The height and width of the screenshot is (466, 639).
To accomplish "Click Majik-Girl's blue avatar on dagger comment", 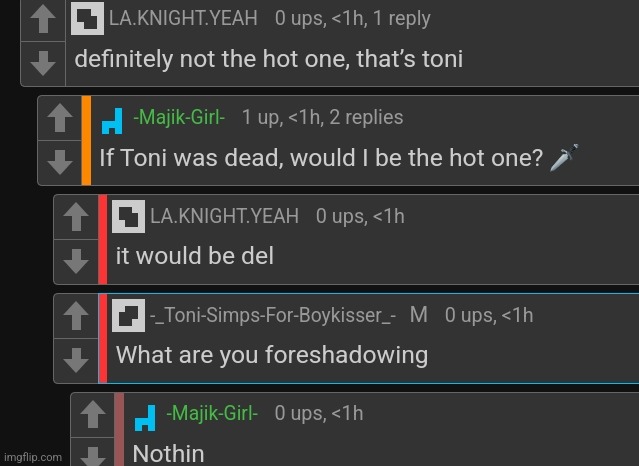I will (112, 121).
